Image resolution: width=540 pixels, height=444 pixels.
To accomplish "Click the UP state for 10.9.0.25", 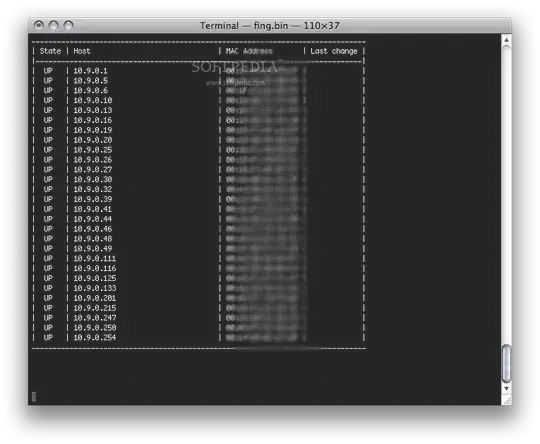I will [48, 150].
